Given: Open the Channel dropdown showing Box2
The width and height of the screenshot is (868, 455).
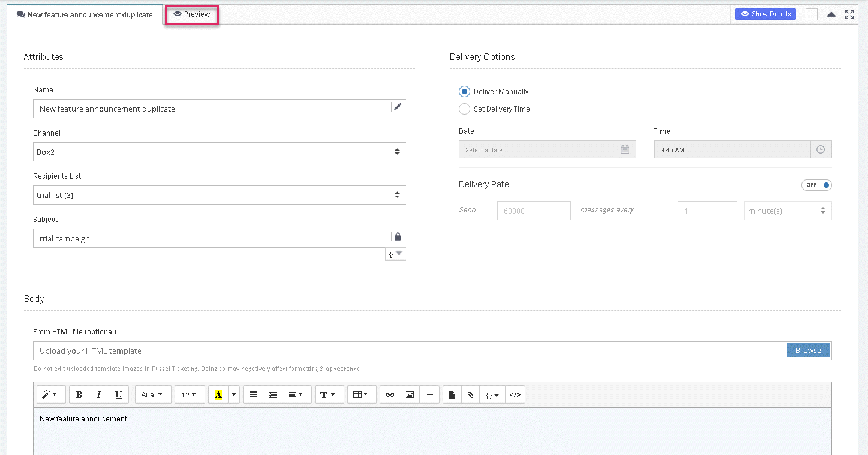Looking at the screenshot, I should pos(219,152).
